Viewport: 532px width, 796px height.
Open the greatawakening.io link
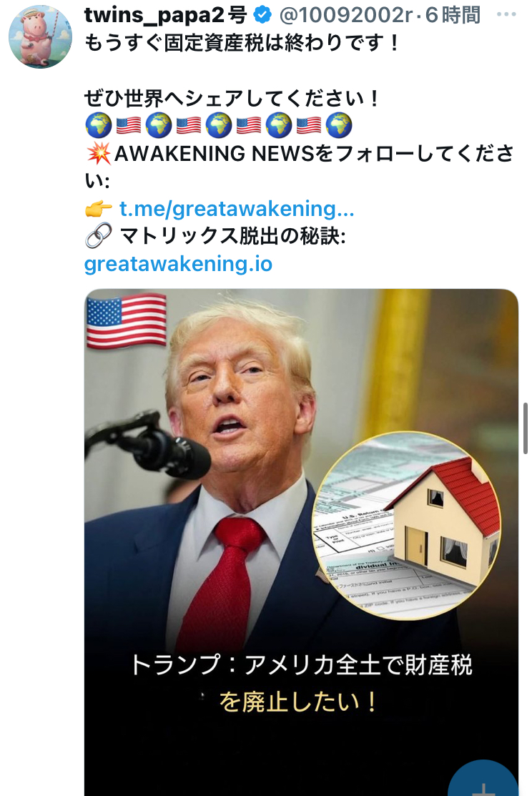(178, 263)
